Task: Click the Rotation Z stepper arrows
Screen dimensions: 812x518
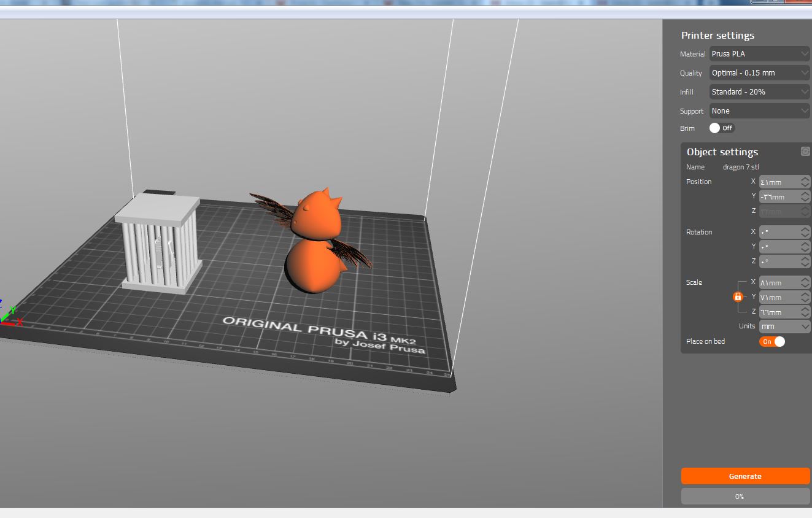Action: [805, 261]
